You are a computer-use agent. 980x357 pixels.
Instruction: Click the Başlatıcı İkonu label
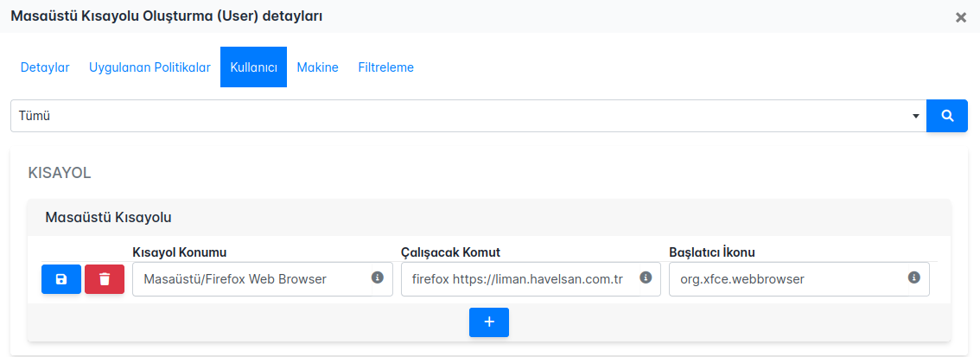pyautogui.click(x=712, y=252)
